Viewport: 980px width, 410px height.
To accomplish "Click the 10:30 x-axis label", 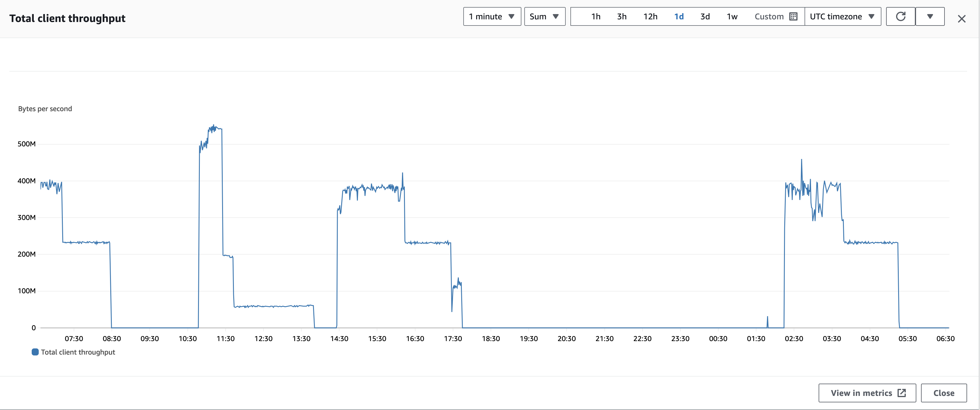I will coord(187,338).
